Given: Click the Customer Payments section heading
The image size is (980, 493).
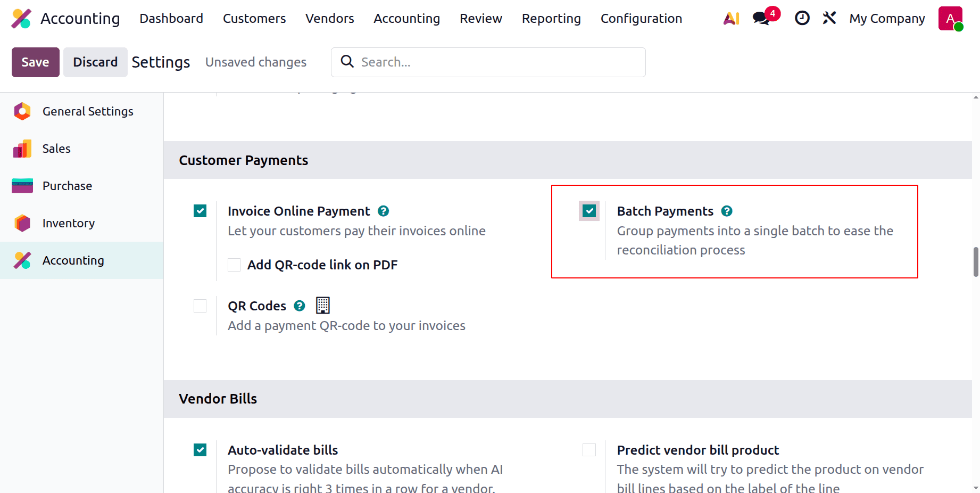Looking at the screenshot, I should [244, 160].
